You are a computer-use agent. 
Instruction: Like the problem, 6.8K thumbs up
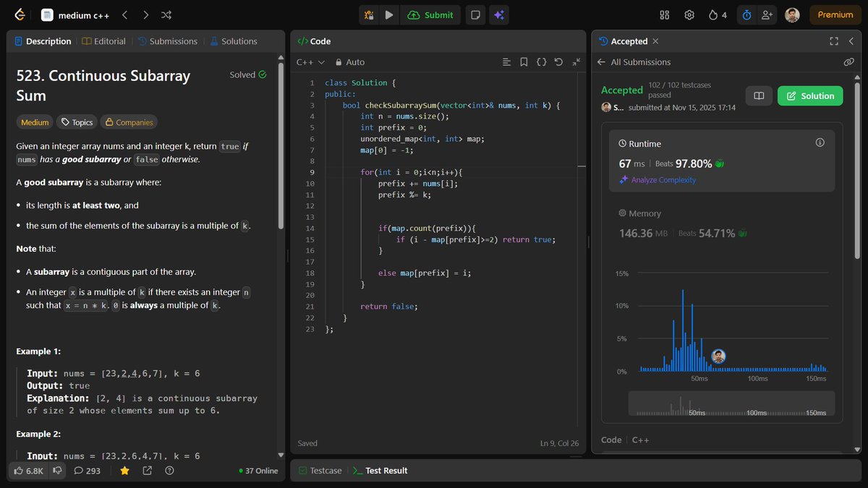point(29,471)
